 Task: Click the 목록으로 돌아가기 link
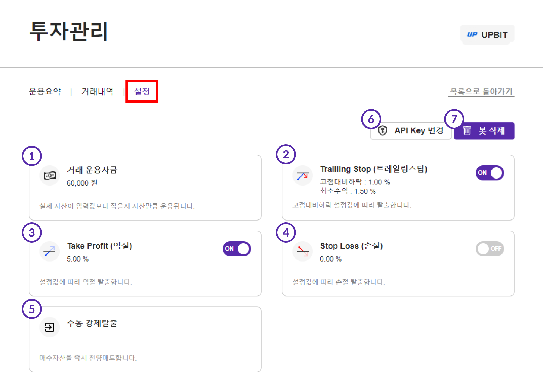pos(481,91)
